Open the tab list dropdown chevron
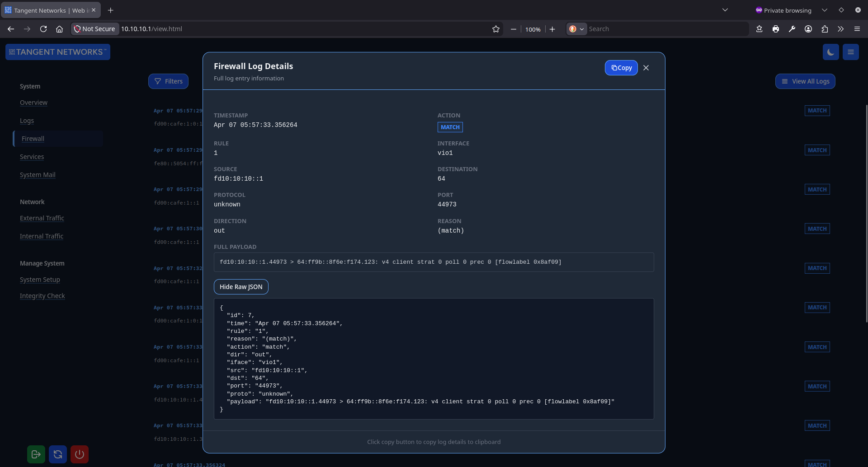Image resolution: width=868 pixels, height=467 pixels. point(725,9)
